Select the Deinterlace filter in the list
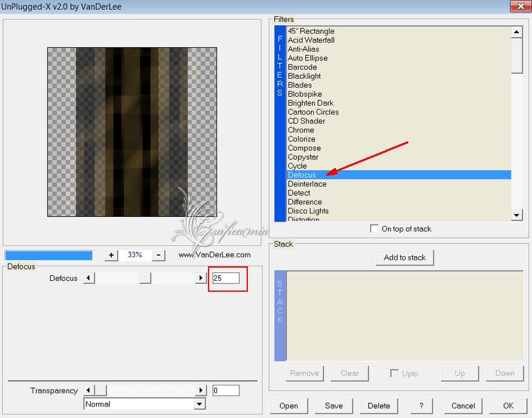The height and width of the screenshot is (418, 532). pyautogui.click(x=399, y=184)
